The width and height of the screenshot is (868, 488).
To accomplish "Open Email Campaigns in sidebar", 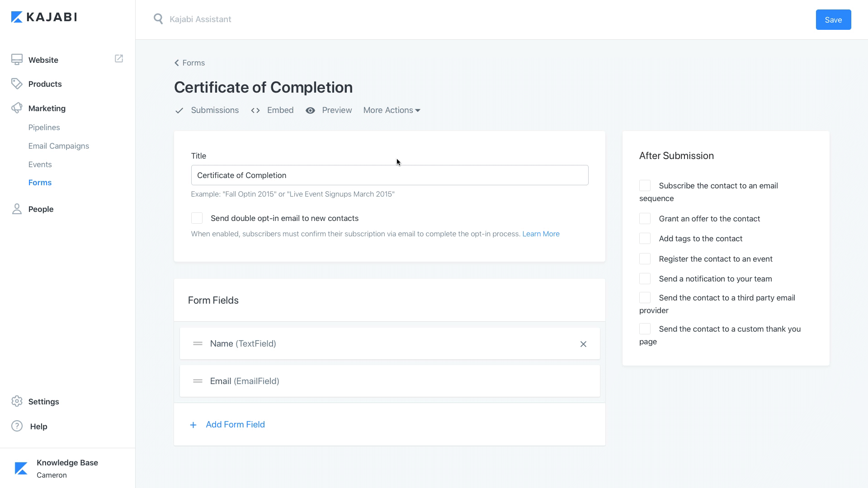I will (x=58, y=146).
